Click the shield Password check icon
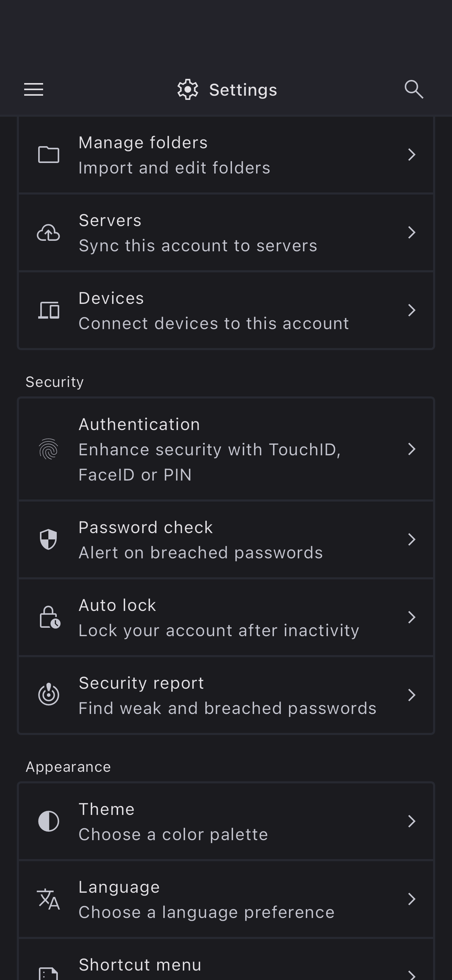This screenshot has height=980, width=452. (x=49, y=539)
